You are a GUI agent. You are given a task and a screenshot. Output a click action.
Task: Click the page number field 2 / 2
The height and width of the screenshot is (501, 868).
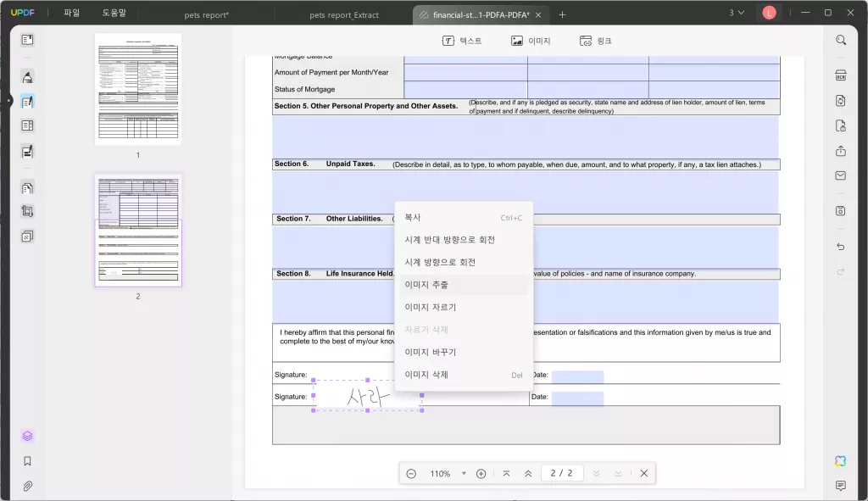[561, 473]
